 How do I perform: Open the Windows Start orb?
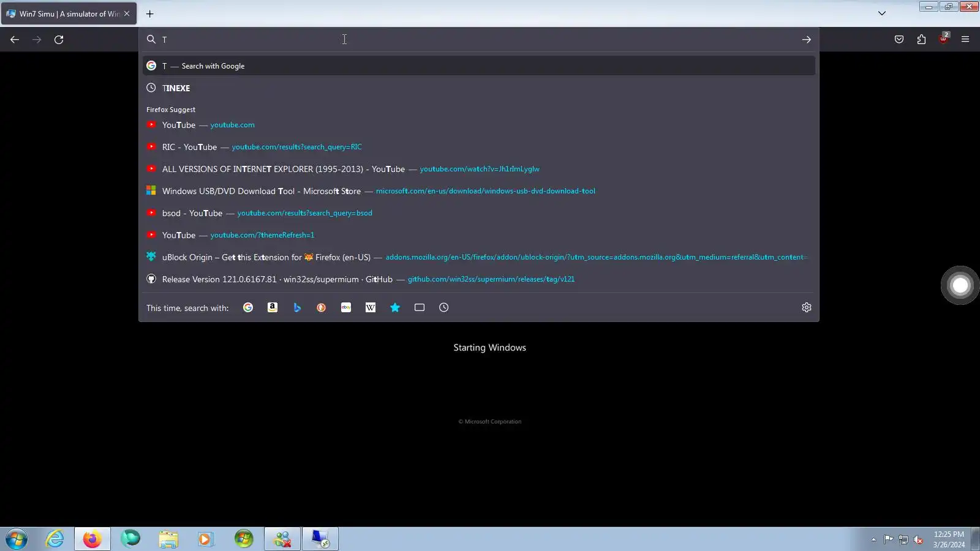pos(17,539)
